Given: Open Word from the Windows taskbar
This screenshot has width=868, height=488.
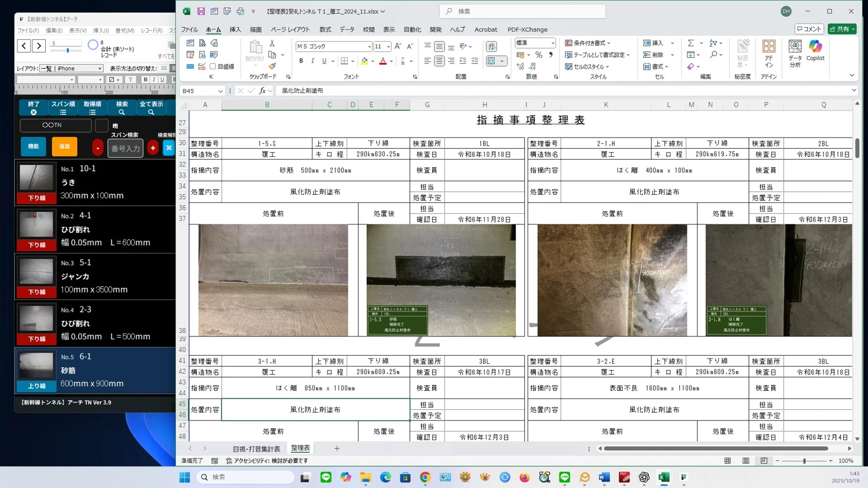Looking at the screenshot, I should pyautogui.click(x=604, y=477).
